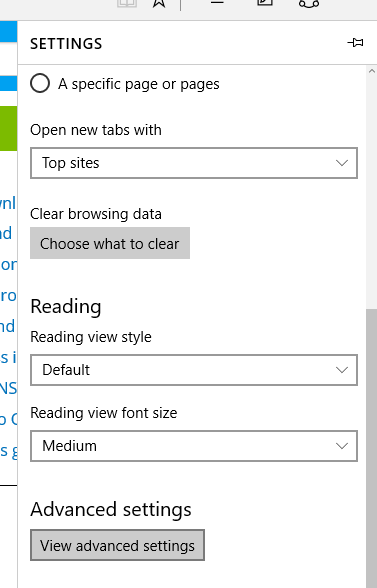The image size is (377, 588).
Task: Click the 'Reading view font size' label
Action: (104, 413)
